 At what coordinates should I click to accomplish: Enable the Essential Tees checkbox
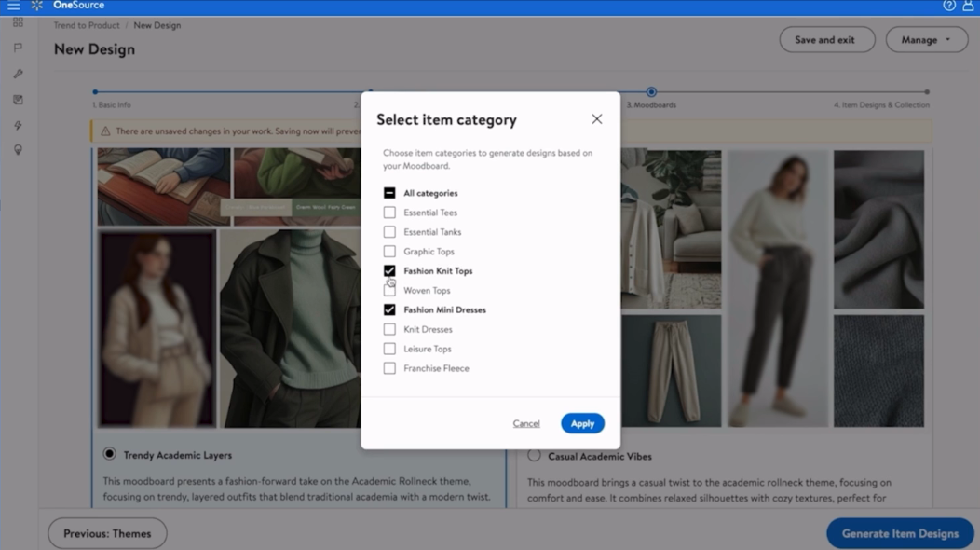click(x=389, y=213)
